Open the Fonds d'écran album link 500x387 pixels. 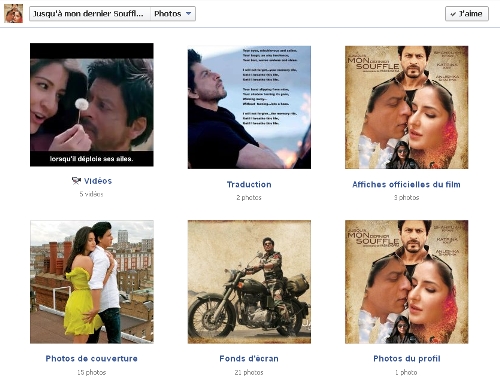click(249, 358)
